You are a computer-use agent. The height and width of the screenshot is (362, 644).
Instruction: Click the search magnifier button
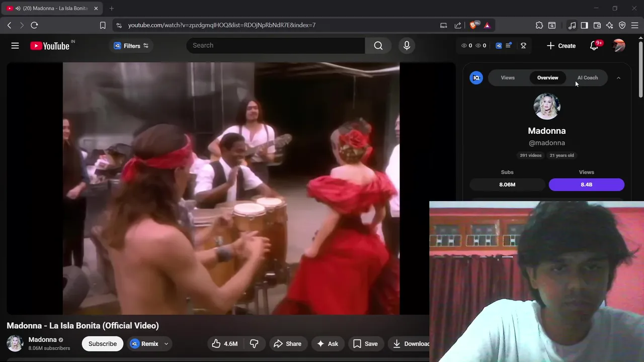click(x=378, y=46)
